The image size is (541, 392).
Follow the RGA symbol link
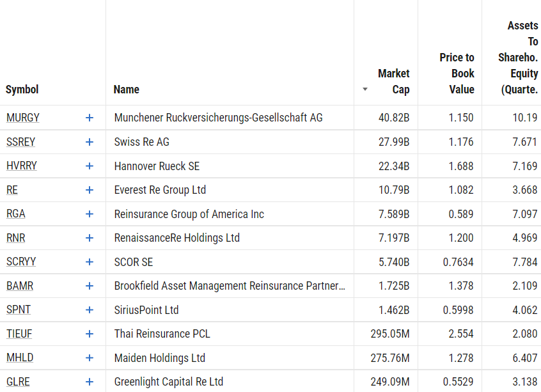coord(16,214)
